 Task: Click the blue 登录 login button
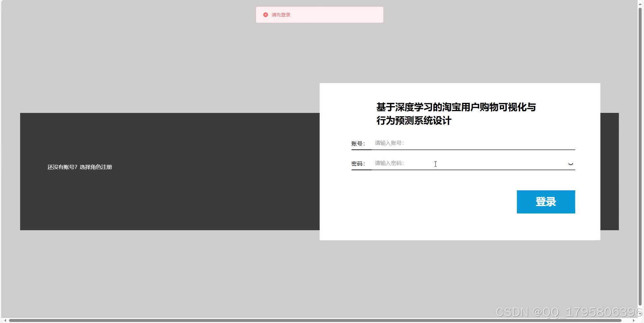tap(546, 202)
